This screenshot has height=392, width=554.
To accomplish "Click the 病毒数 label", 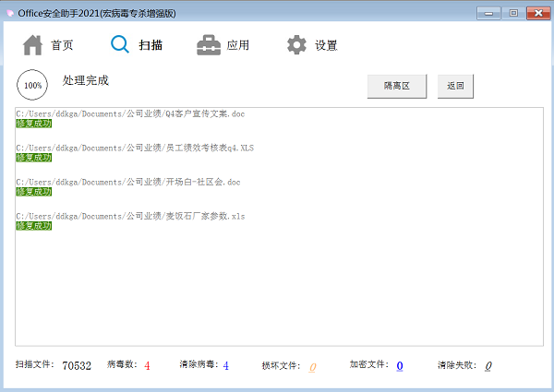I will 122,364.
